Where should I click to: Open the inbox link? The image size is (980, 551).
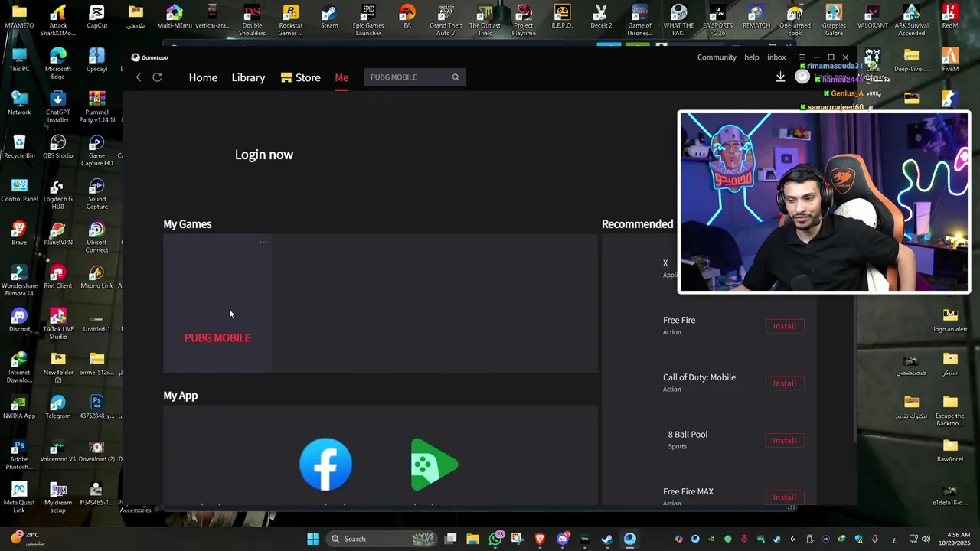(776, 57)
